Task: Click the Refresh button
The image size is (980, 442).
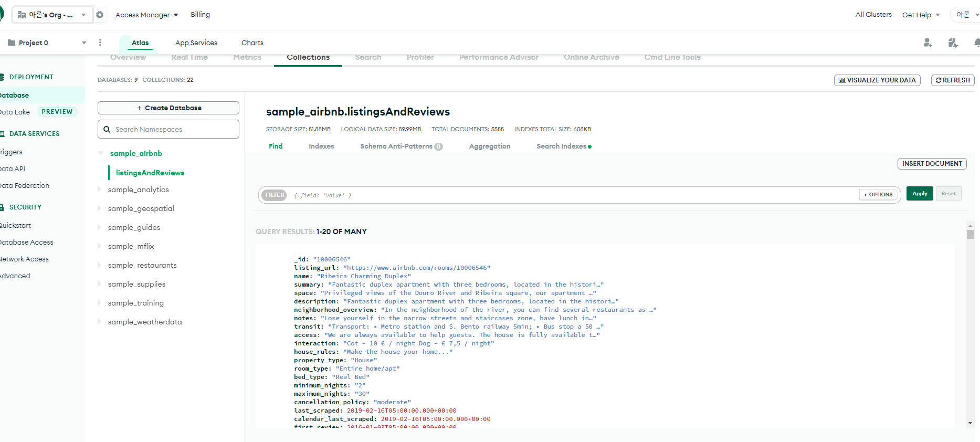Action: pos(953,80)
